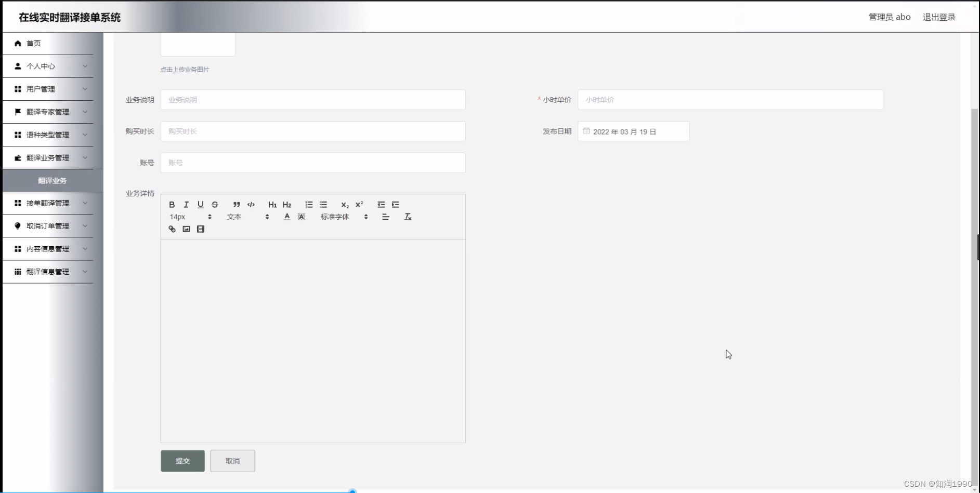Click the 退出登录 logout link
980x493 pixels.
pos(939,17)
